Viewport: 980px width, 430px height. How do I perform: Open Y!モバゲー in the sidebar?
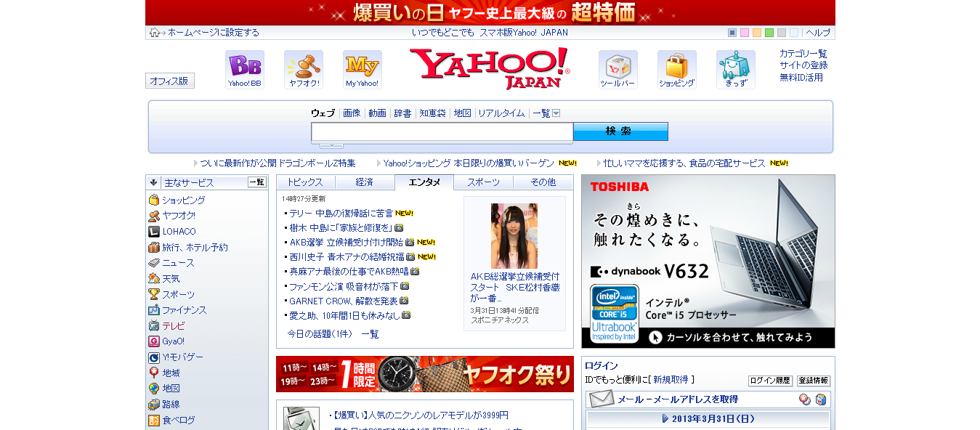coord(182,357)
